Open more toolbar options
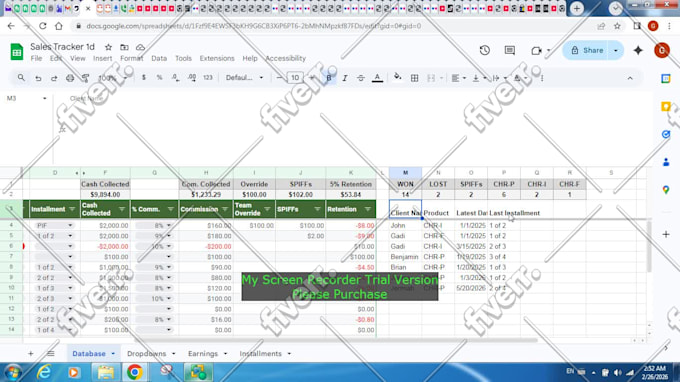The image size is (680, 382). click(542, 78)
